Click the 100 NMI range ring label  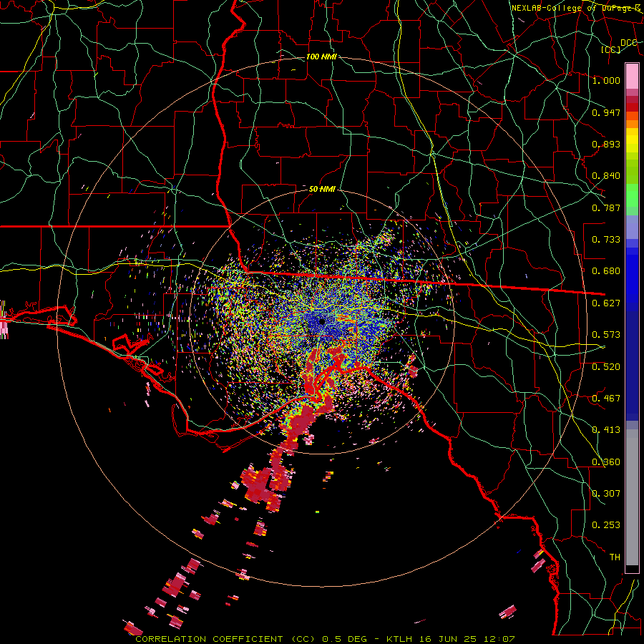click(x=321, y=57)
